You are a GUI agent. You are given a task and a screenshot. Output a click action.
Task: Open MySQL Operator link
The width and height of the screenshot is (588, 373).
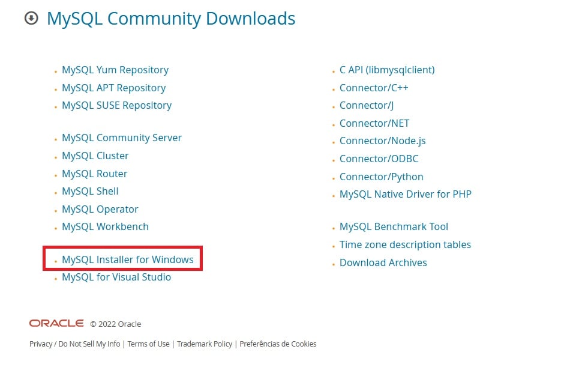100,210
